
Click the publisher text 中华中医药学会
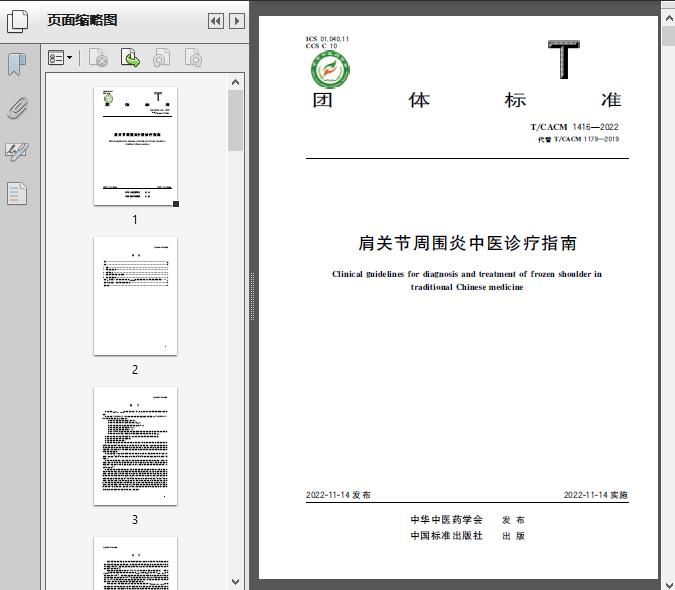click(x=446, y=520)
